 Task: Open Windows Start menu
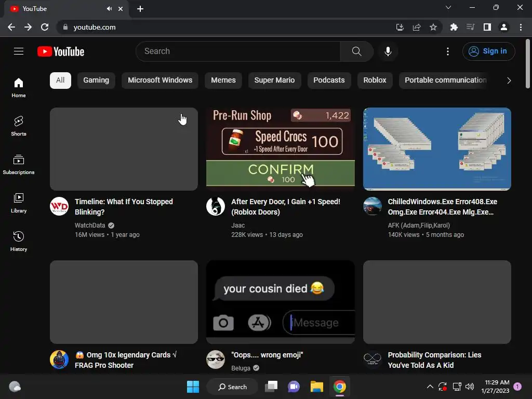193,387
